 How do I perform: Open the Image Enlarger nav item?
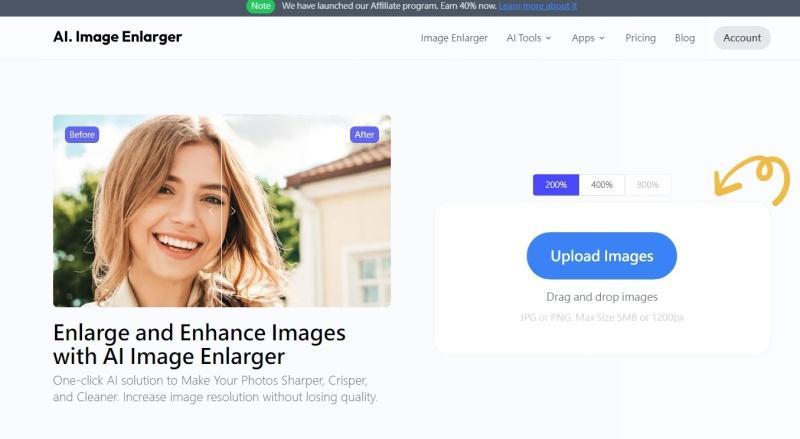[454, 38]
